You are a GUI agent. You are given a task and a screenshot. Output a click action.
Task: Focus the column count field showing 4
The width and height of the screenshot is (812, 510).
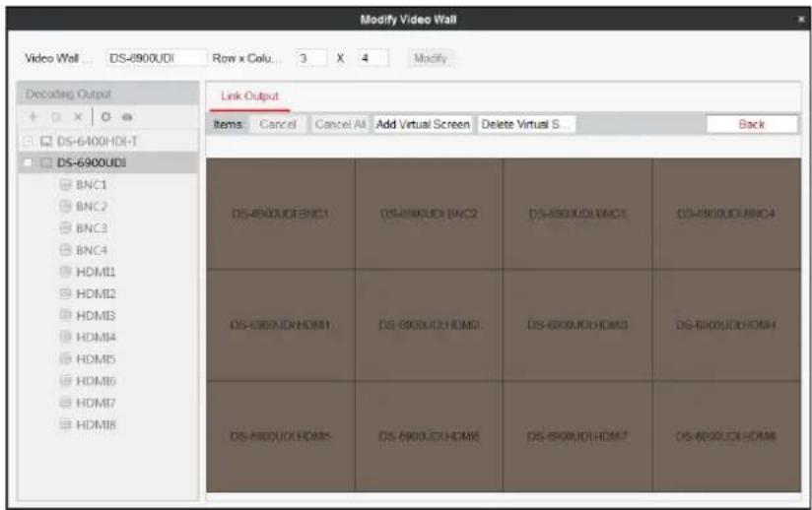click(x=372, y=58)
